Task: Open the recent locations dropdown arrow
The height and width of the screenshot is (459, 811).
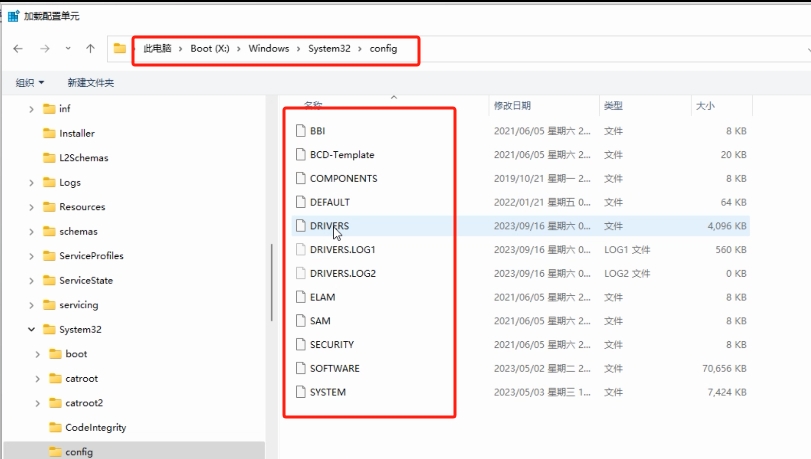Action: tap(68, 49)
